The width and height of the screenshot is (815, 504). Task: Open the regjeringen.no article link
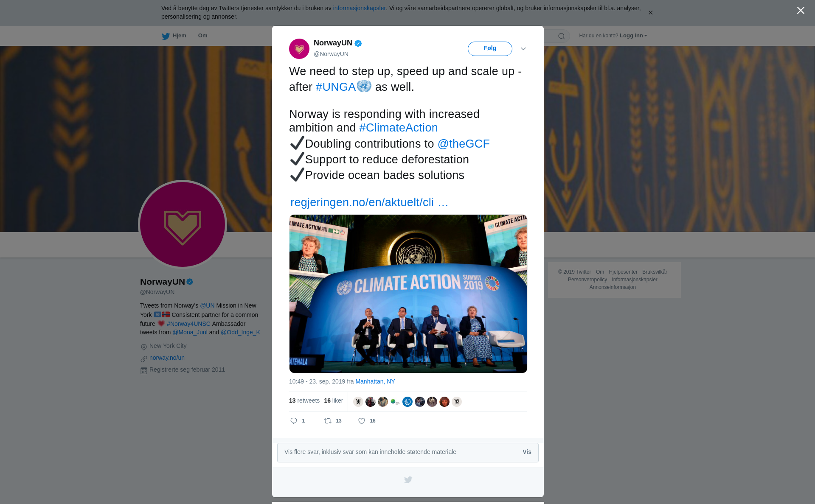369,202
